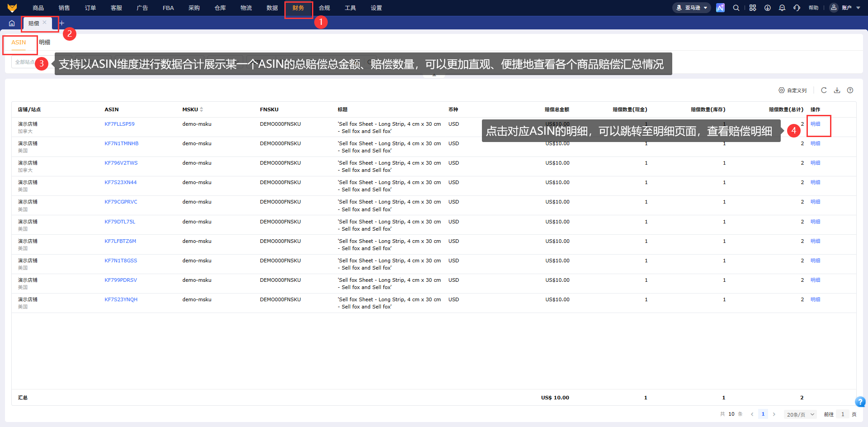Select the ASIN sub-tab
Screen dimensions: 868x427
19,42
